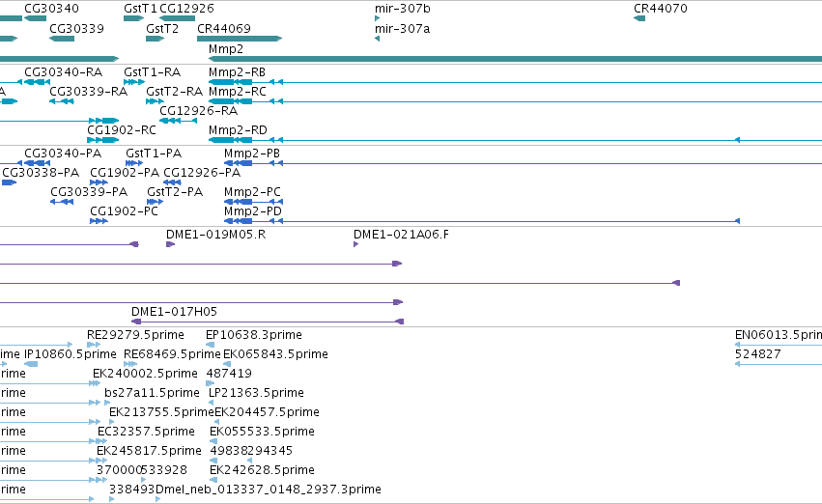Click the EK055533.5prime EST label
Viewport: 822px width, 504px height.
262,432
